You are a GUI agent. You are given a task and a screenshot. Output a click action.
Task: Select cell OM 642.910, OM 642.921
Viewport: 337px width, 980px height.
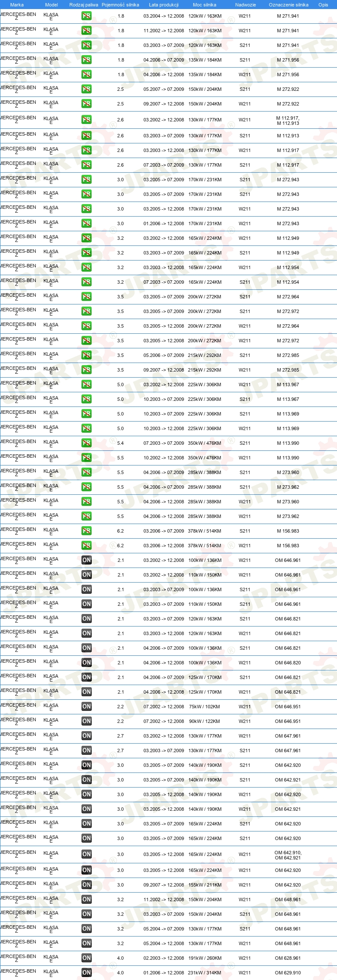(288, 855)
